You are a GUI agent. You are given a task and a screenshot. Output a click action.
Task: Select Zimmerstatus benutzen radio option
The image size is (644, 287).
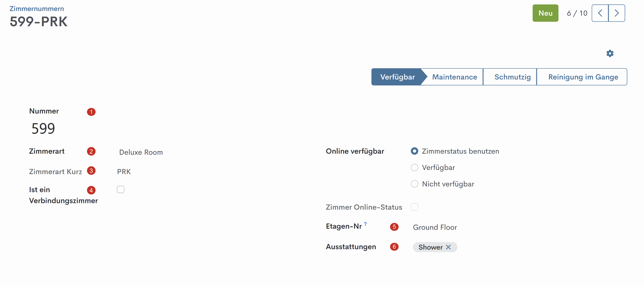(x=415, y=151)
